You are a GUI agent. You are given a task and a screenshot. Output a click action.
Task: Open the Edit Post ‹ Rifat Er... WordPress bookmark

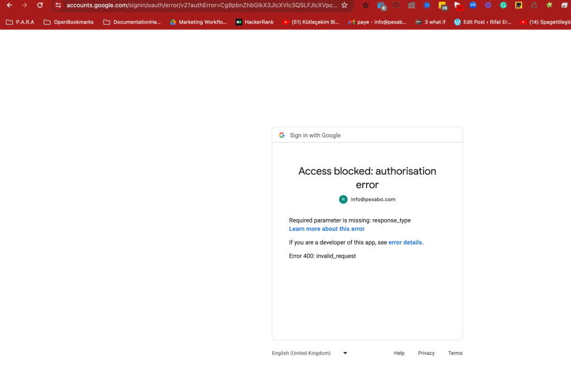[x=483, y=22]
